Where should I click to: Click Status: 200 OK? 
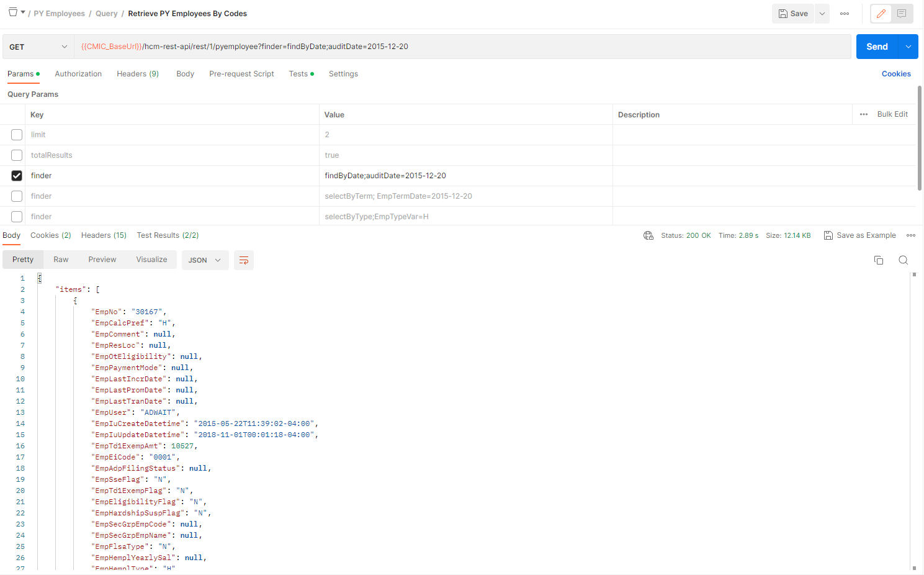click(x=686, y=235)
